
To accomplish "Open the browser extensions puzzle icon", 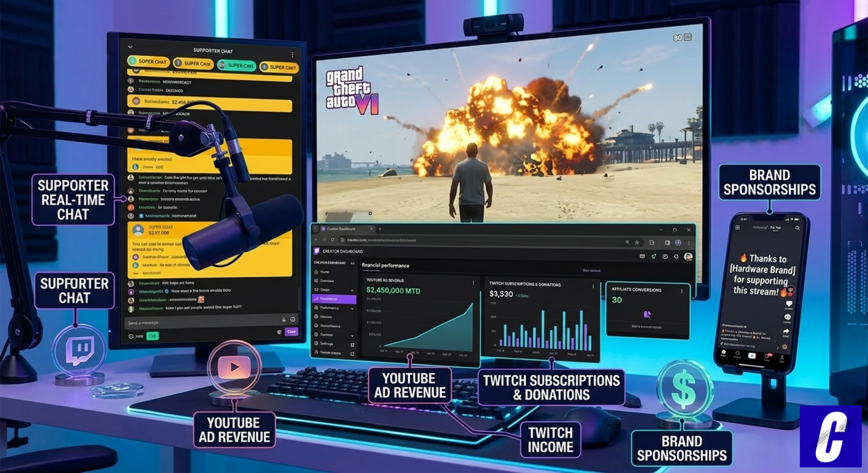I will point(652,242).
